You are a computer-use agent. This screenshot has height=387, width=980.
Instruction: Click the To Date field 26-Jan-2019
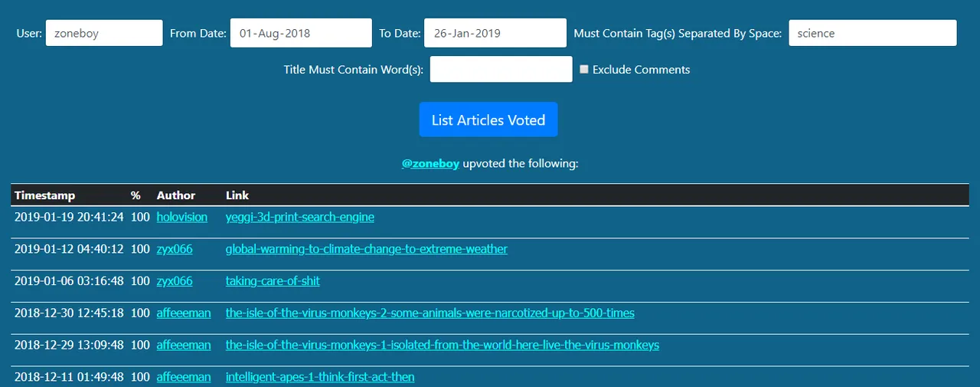click(x=495, y=33)
